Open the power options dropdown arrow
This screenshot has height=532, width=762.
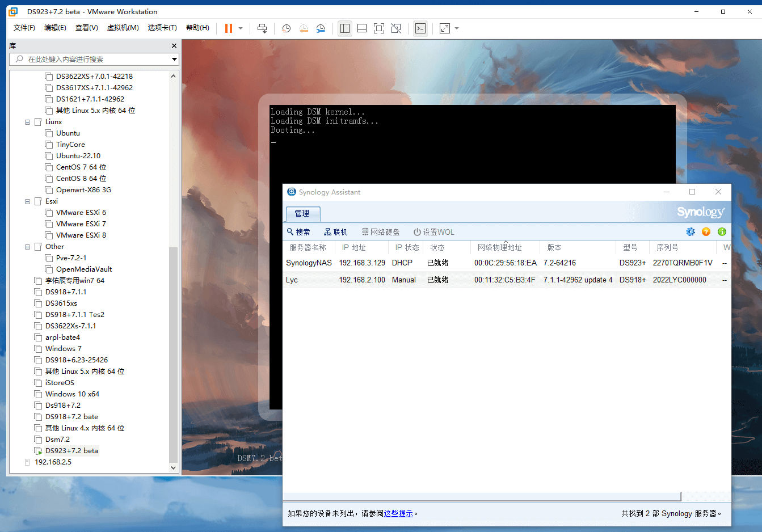point(241,28)
